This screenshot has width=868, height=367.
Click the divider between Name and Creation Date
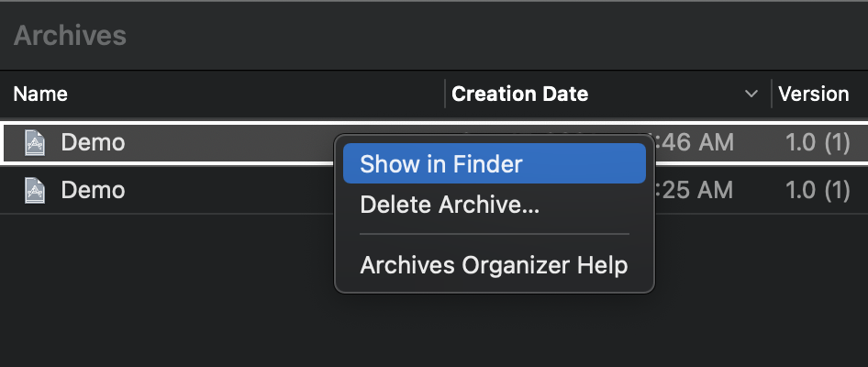coord(445,94)
